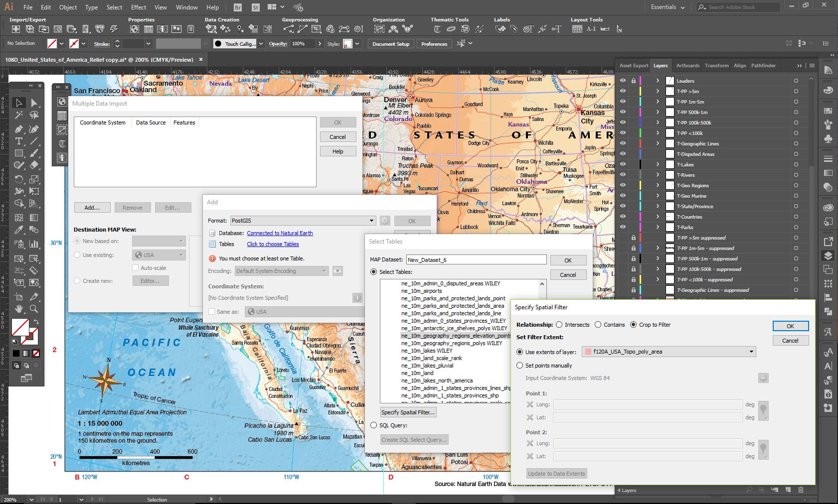
Task: Pick the Rectangle tool
Action: (x=19, y=153)
